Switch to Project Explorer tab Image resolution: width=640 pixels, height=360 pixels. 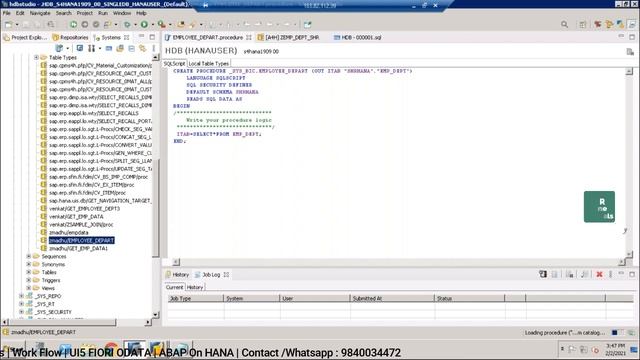point(25,37)
